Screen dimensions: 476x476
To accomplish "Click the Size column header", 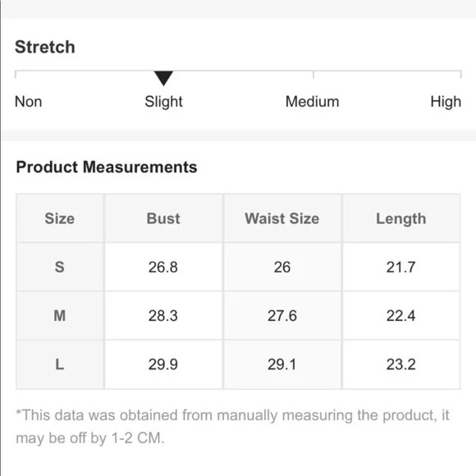I will point(59,218).
